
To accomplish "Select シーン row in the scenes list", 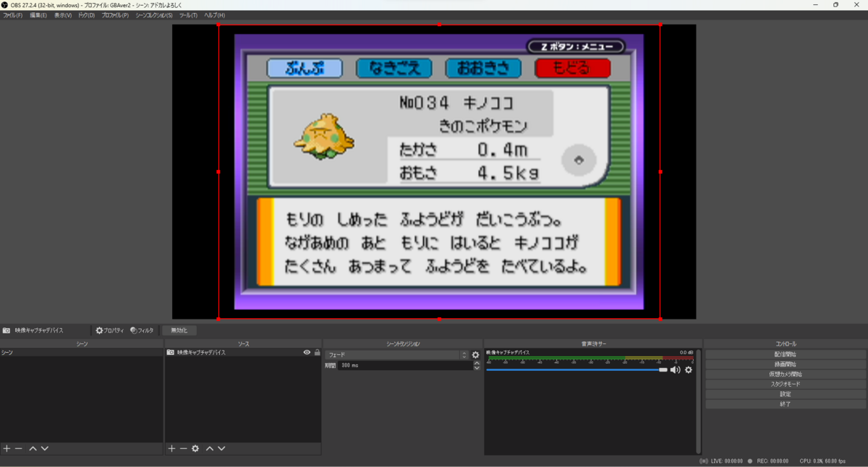I will (x=82, y=353).
